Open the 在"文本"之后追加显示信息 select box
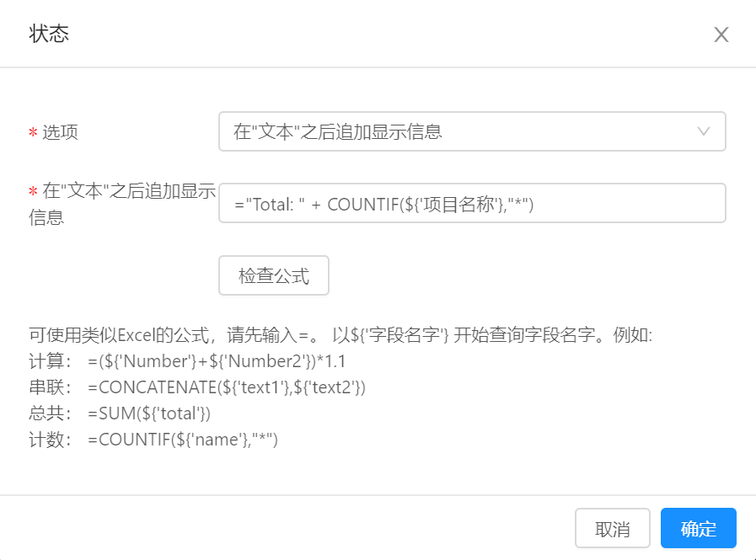The width and height of the screenshot is (756, 560). click(472, 131)
